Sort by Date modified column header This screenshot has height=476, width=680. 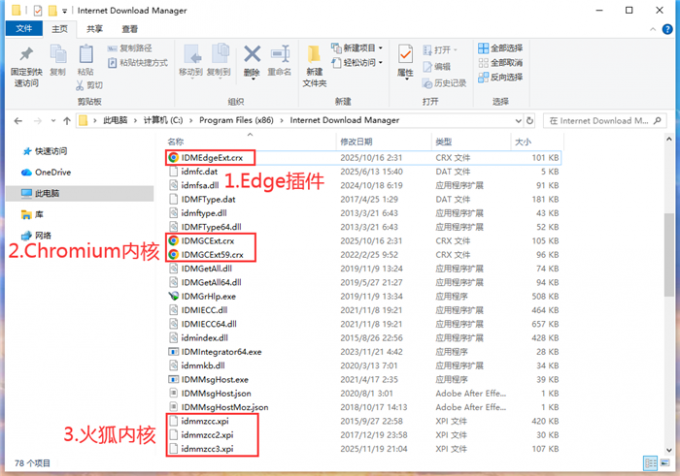[356, 142]
